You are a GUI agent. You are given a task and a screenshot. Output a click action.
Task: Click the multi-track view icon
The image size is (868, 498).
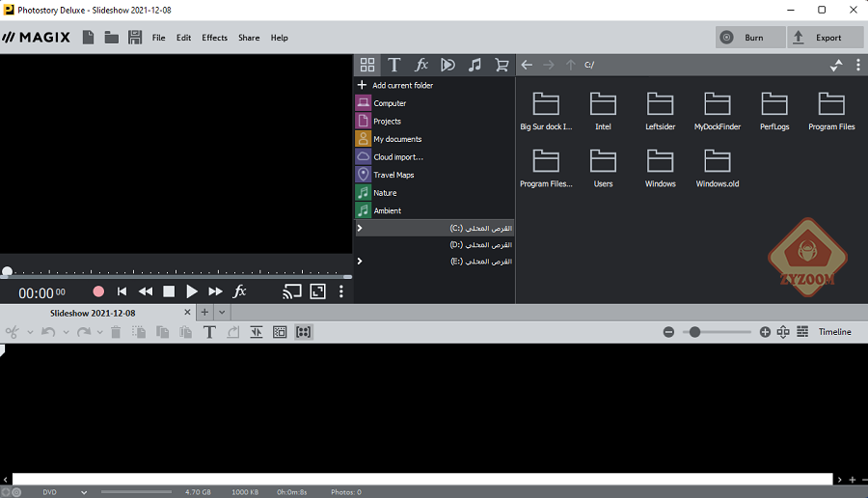(x=802, y=332)
